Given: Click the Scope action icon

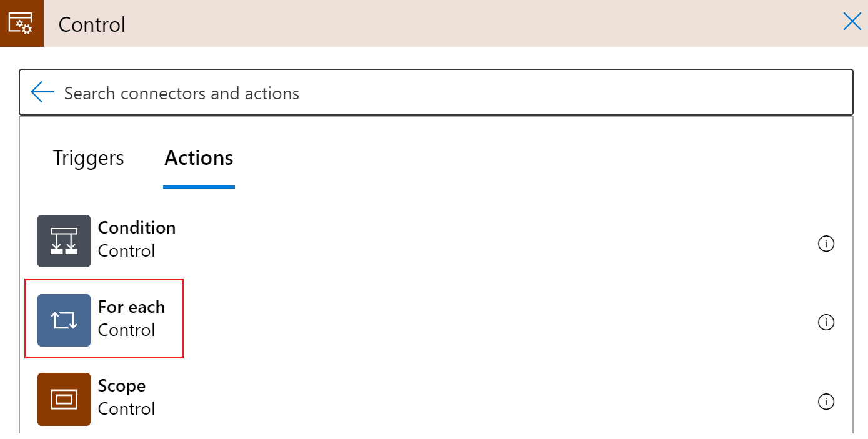Looking at the screenshot, I should [64, 399].
